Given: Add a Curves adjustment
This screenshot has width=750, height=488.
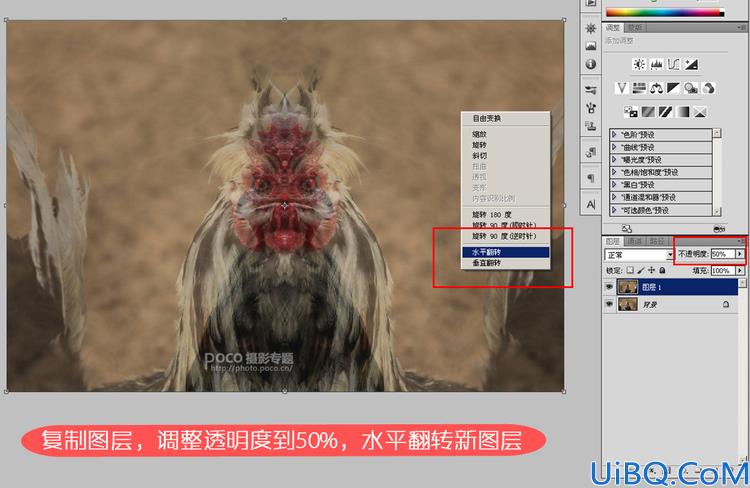Looking at the screenshot, I should tap(673, 64).
